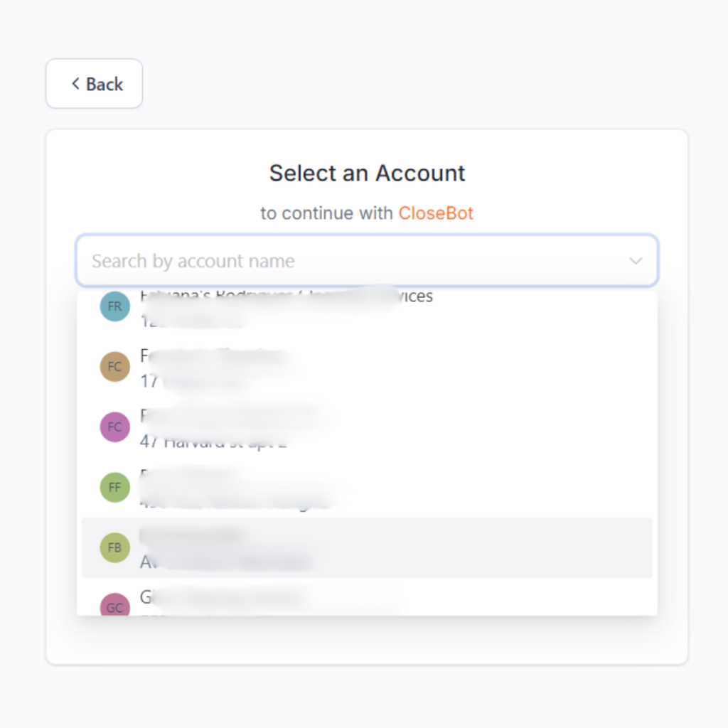Click the Back button
728x728 pixels.
click(x=95, y=84)
